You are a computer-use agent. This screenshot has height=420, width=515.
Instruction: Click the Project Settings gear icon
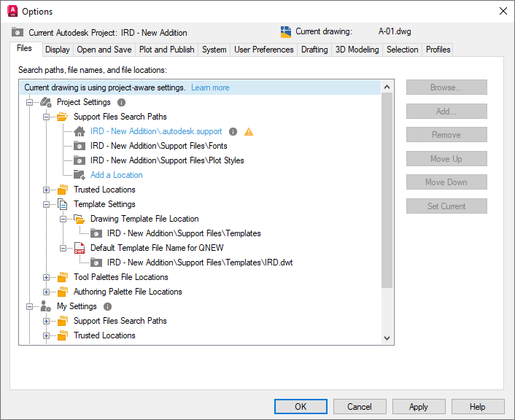pos(46,103)
